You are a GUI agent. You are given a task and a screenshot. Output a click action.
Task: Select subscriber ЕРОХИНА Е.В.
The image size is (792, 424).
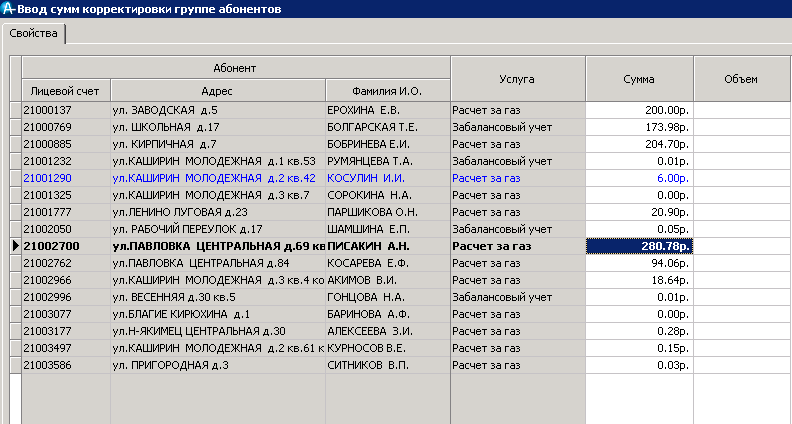pyautogui.click(x=387, y=110)
